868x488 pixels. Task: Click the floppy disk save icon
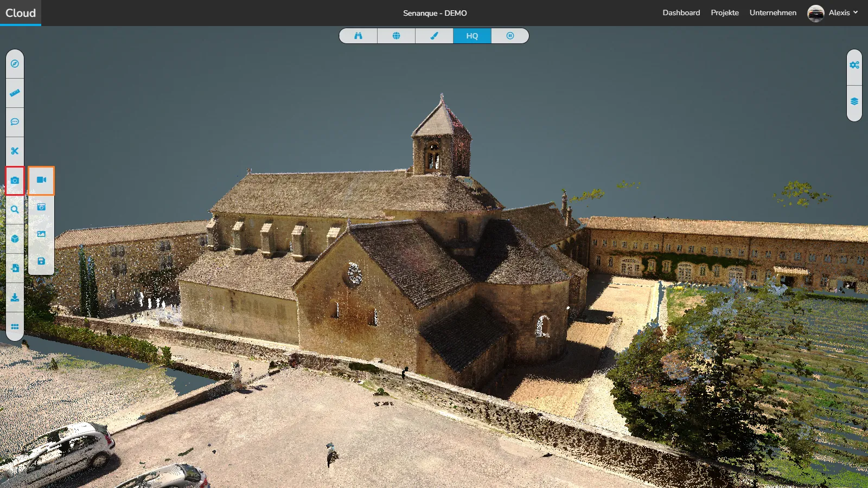click(41, 261)
